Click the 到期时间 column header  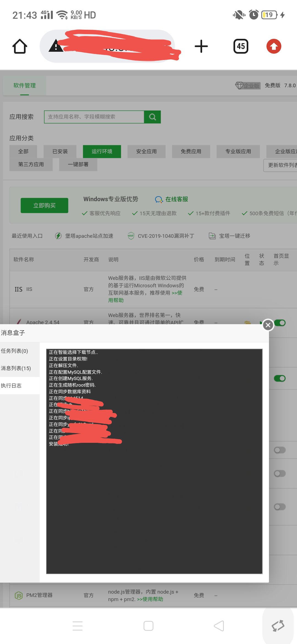tap(225, 260)
